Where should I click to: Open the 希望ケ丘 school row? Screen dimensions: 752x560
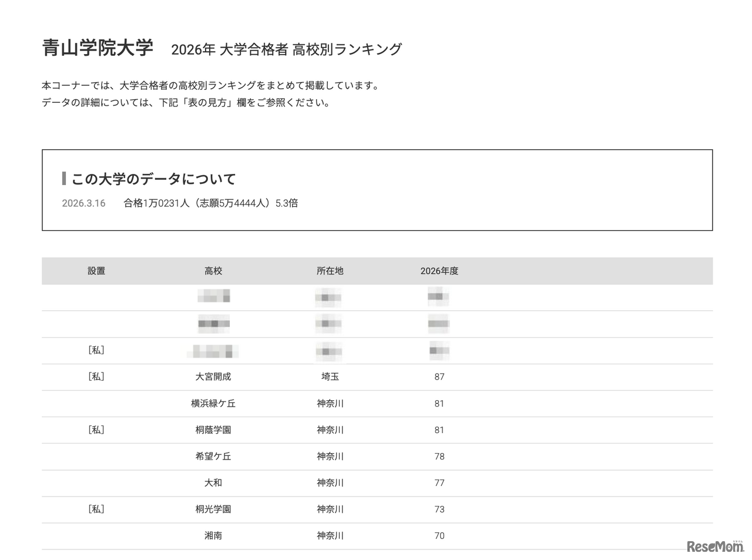(213, 456)
